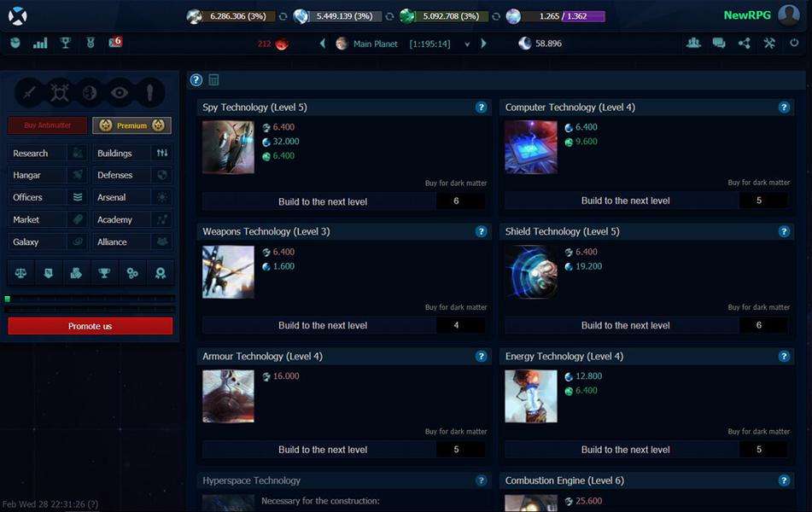This screenshot has width=812, height=512.
Task: Open help for Spy Technology
Action: (x=481, y=108)
